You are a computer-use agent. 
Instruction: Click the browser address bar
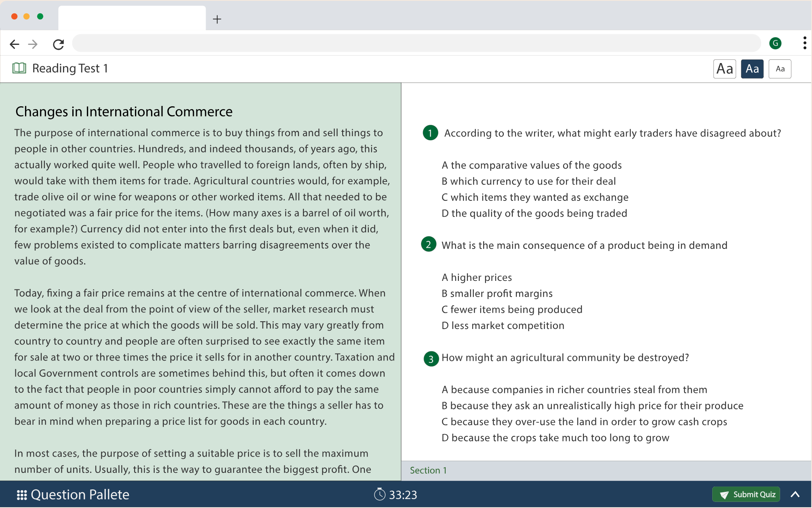tap(416, 43)
